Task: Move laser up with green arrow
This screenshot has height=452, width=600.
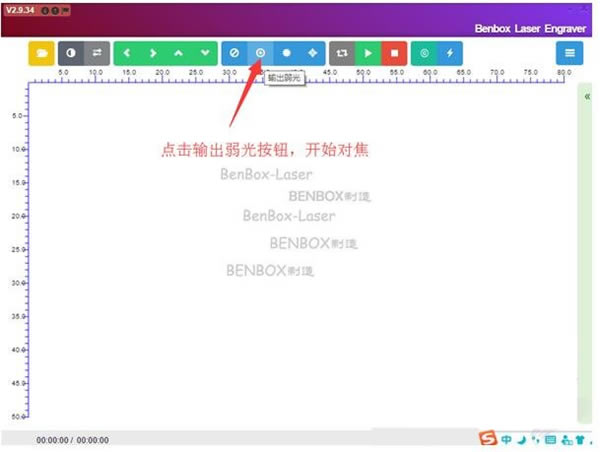Action: point(179,53)
